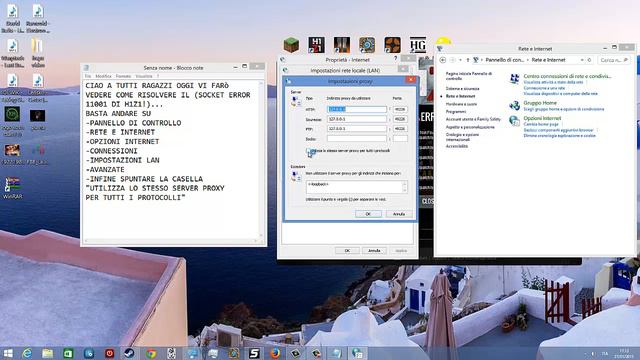Open the Formato menu in Blocco note

pos(123,76)
